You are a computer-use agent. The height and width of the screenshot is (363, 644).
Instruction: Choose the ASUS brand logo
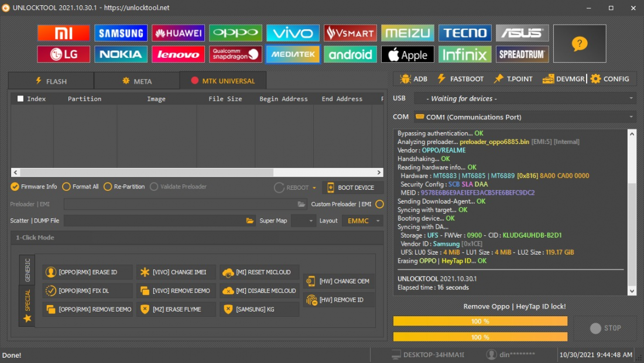tap(522, 33)
